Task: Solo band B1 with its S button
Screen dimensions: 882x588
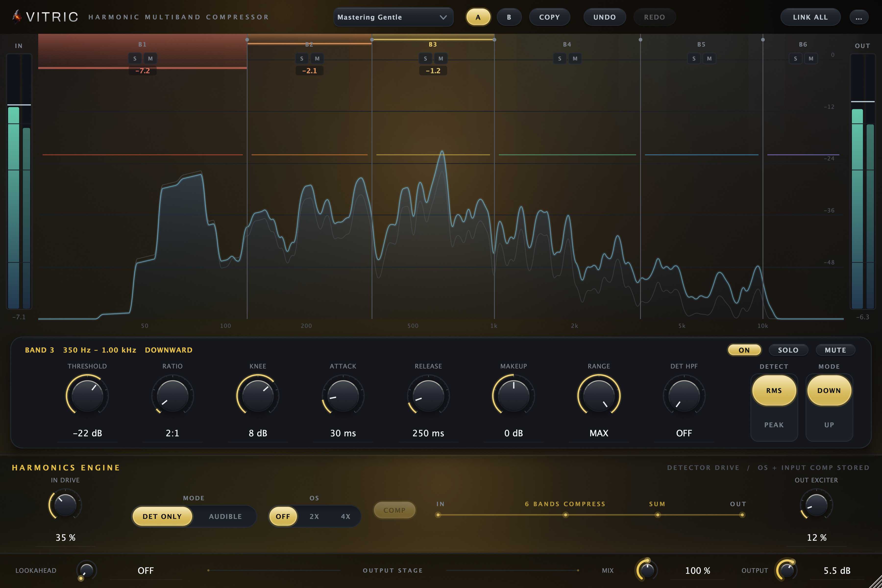Action: pos(135,59)
